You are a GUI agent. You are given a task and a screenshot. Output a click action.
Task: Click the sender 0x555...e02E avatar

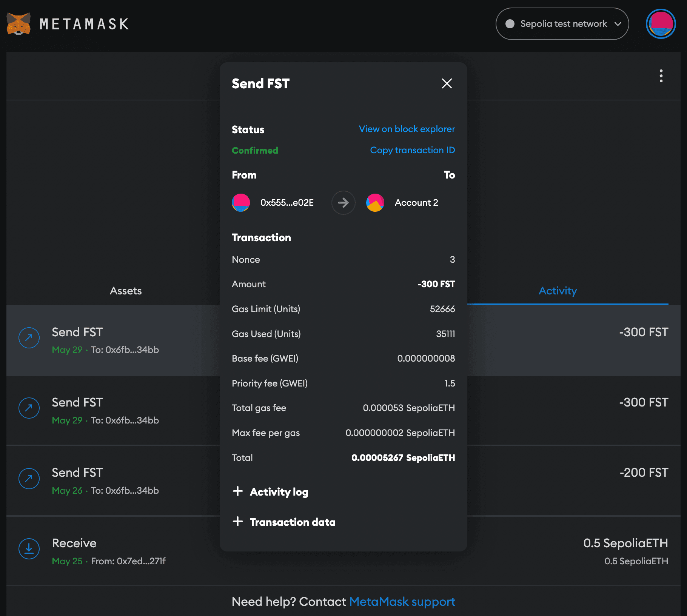(x=241, y=203)
